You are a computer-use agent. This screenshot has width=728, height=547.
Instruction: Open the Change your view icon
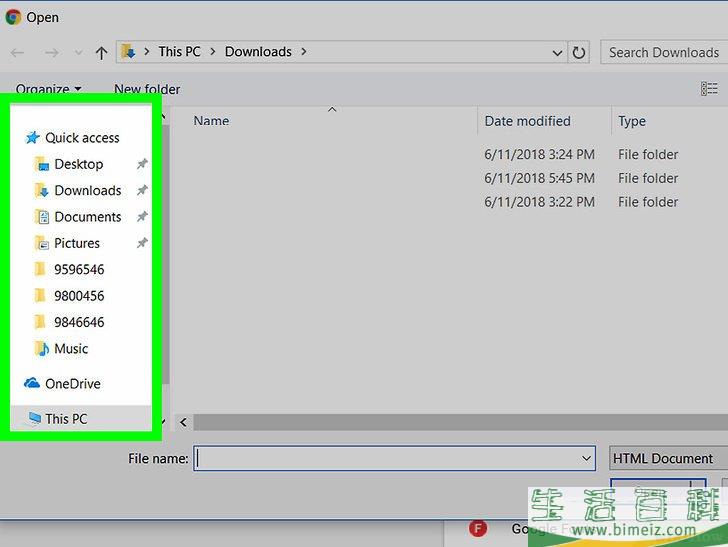tap(709, 89)
